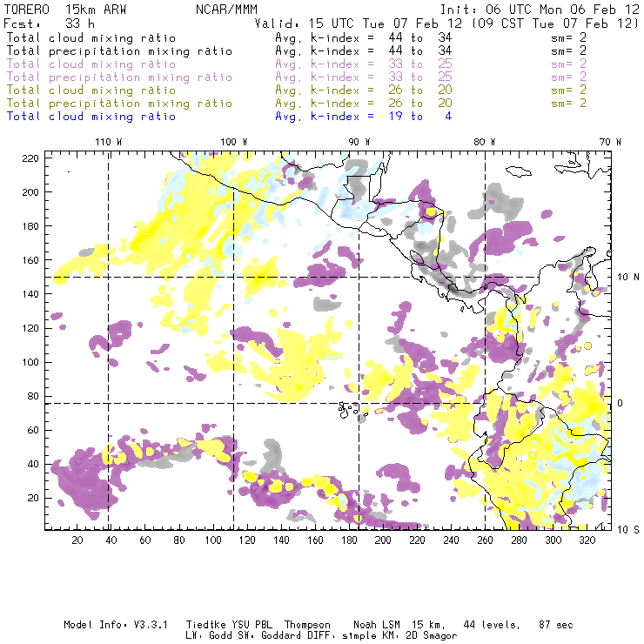Select the horizontal axis tick label "140"

click(281, 540)
